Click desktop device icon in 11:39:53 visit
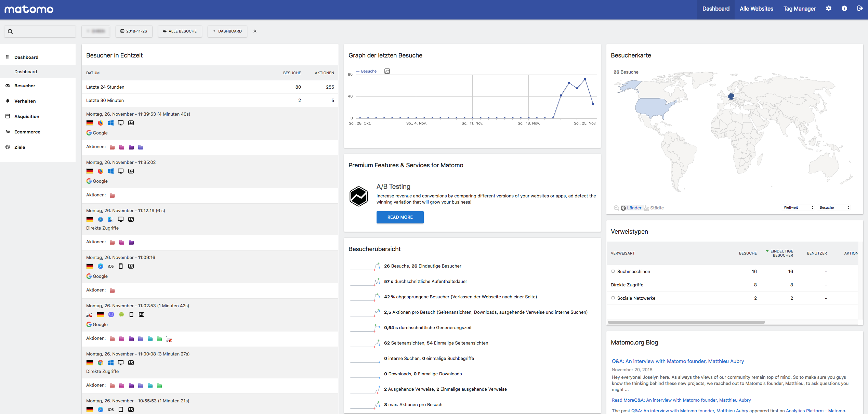868x414 pixels. tap(121, 123)
